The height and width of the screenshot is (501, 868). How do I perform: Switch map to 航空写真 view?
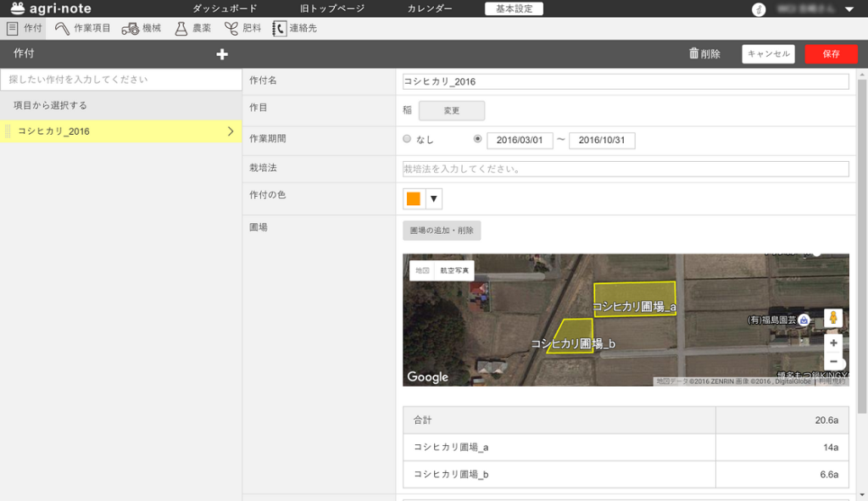pyautogui.click(x=453, y=270)
